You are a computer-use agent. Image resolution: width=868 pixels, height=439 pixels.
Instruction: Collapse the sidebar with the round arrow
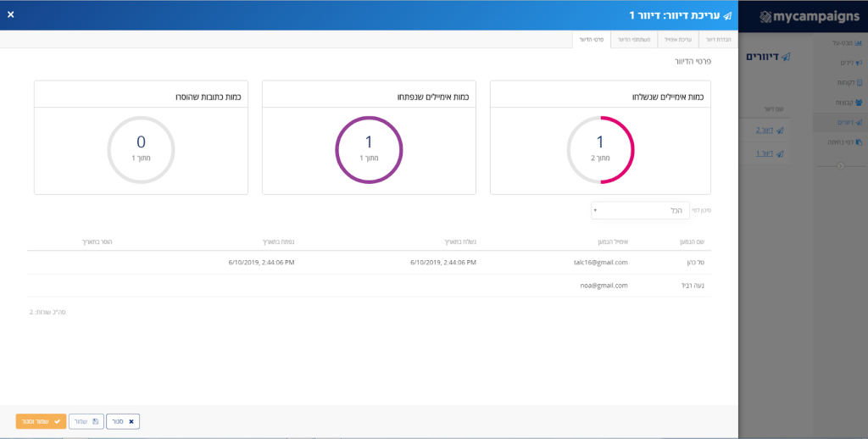click(x=840, y=165)
